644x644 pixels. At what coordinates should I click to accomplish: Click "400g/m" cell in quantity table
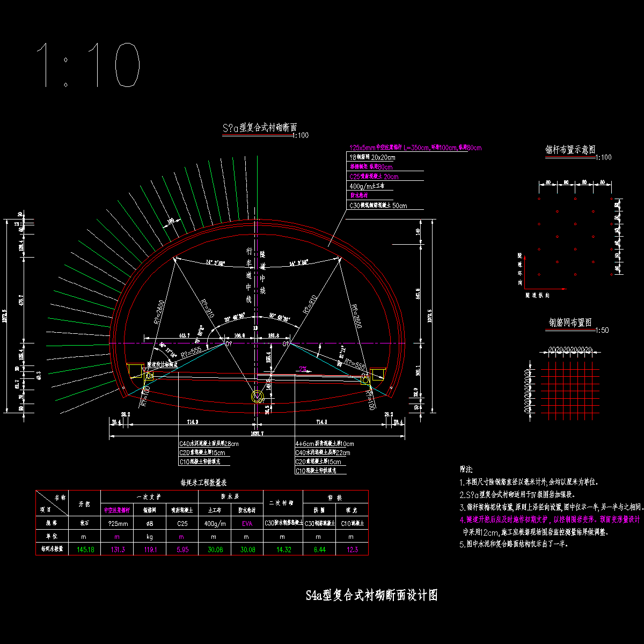(215, 523)
